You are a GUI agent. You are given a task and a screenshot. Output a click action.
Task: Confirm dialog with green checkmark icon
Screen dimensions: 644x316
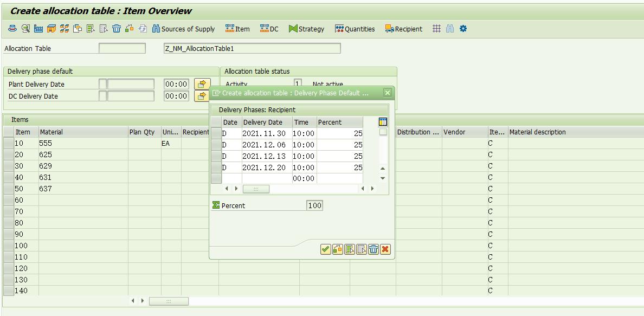[x=325, y=249]
